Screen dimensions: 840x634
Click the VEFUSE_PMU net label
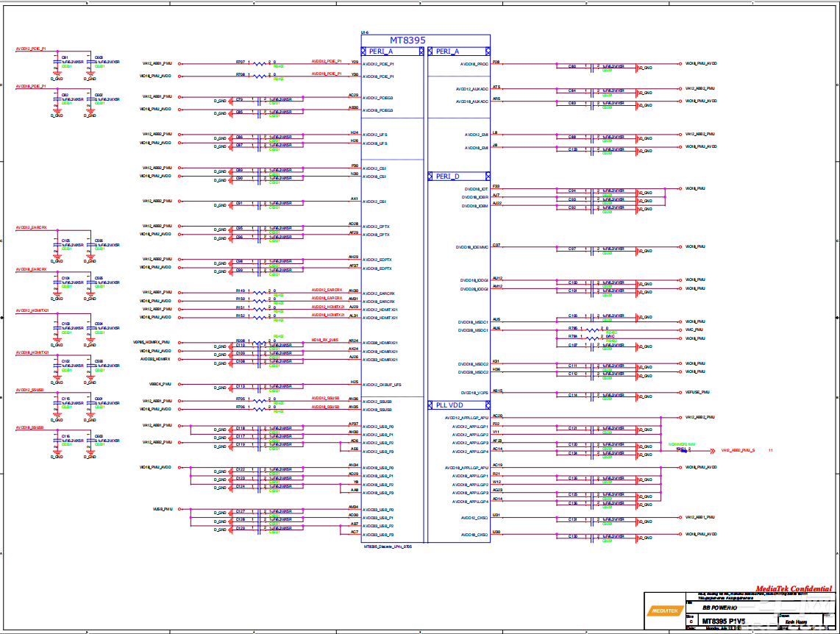[698, 393]
